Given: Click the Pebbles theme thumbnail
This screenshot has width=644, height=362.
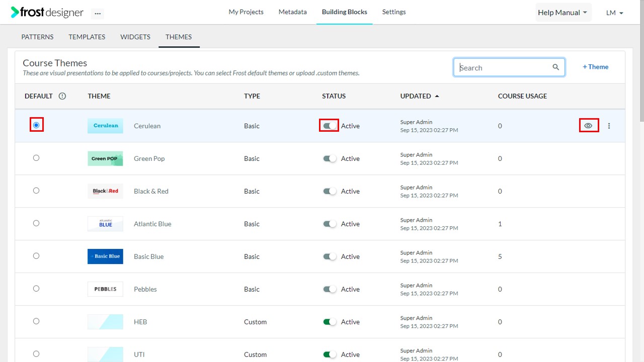Looking at the screenshot, I should [x=105, y=289].
